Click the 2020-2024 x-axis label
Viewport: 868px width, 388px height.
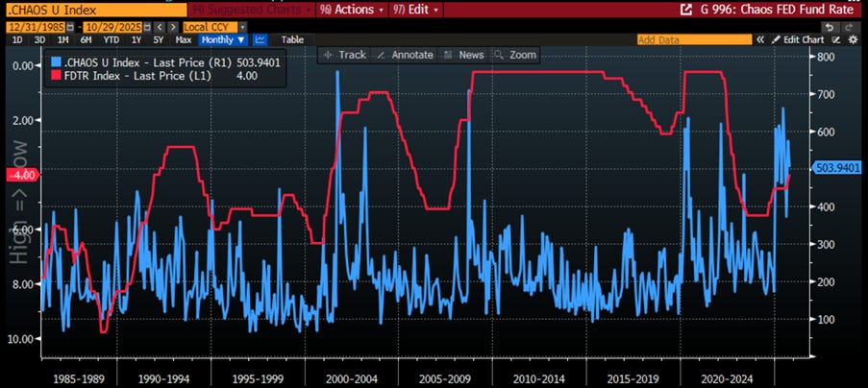729,379
